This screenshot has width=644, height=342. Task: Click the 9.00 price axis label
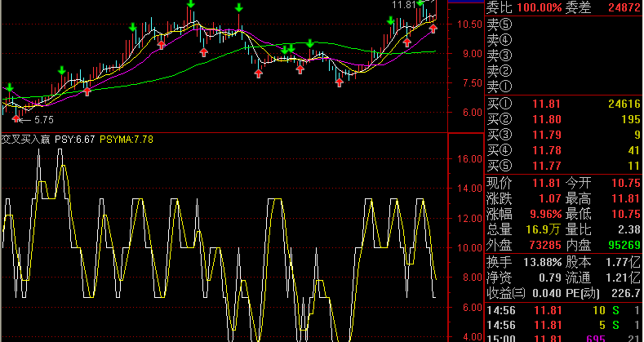tap(473, 53)
